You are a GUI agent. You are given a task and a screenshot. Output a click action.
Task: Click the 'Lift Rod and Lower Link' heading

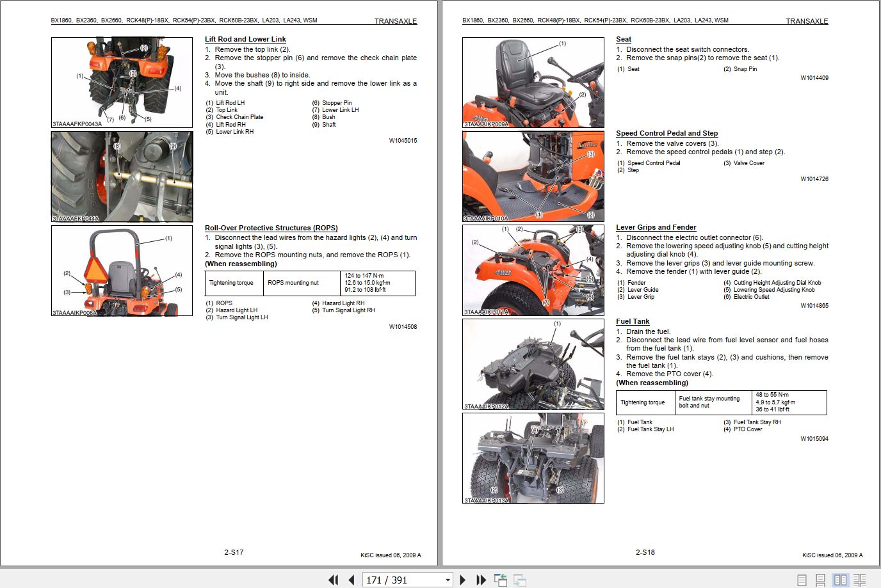click(x=245, y=39)
